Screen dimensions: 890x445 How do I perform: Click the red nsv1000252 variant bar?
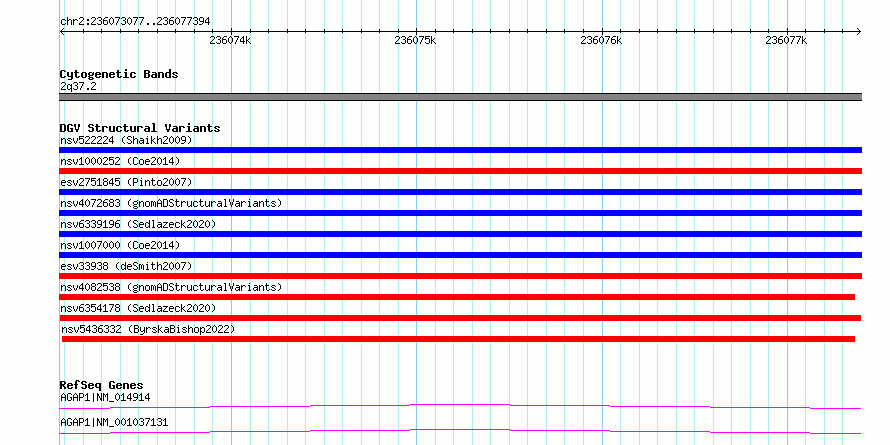pyautogui.click(x=460, y=171)
